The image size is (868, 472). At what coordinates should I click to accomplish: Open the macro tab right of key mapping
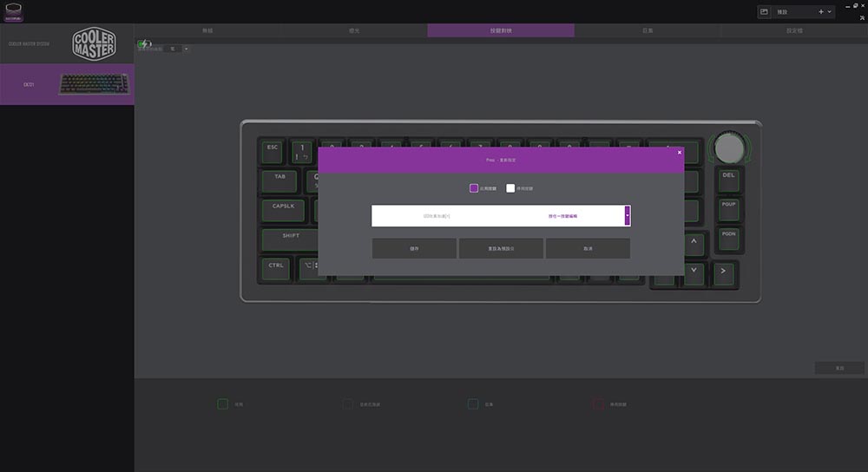648,30
